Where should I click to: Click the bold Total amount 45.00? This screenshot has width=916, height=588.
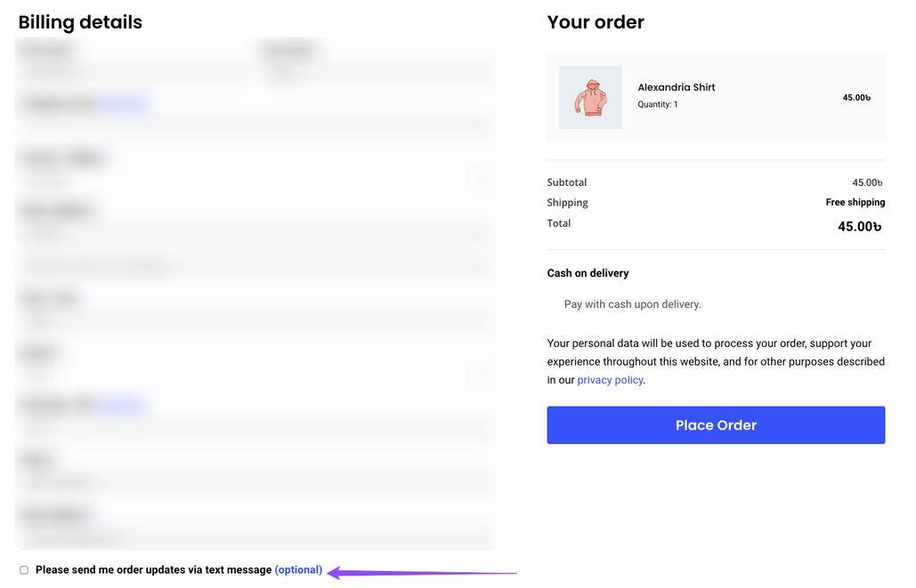[x=859, y=227]
